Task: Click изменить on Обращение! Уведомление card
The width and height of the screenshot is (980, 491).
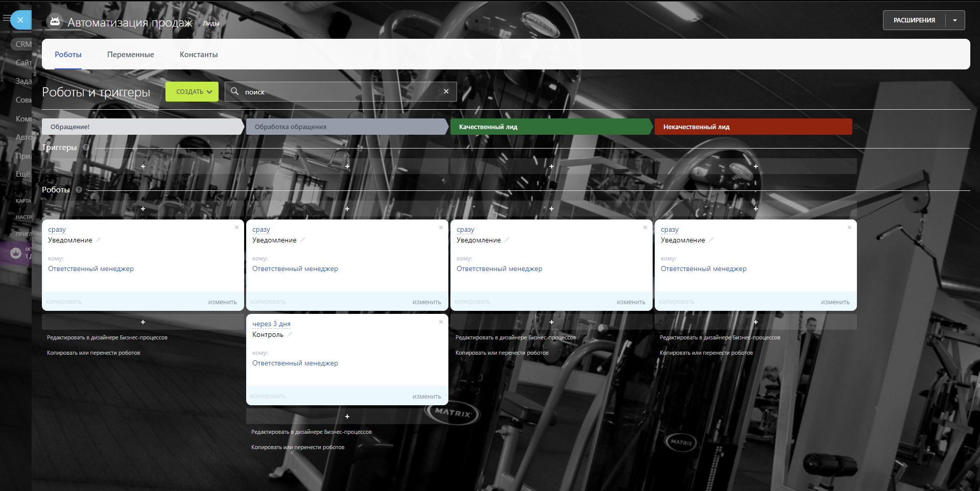Action: 223,302
